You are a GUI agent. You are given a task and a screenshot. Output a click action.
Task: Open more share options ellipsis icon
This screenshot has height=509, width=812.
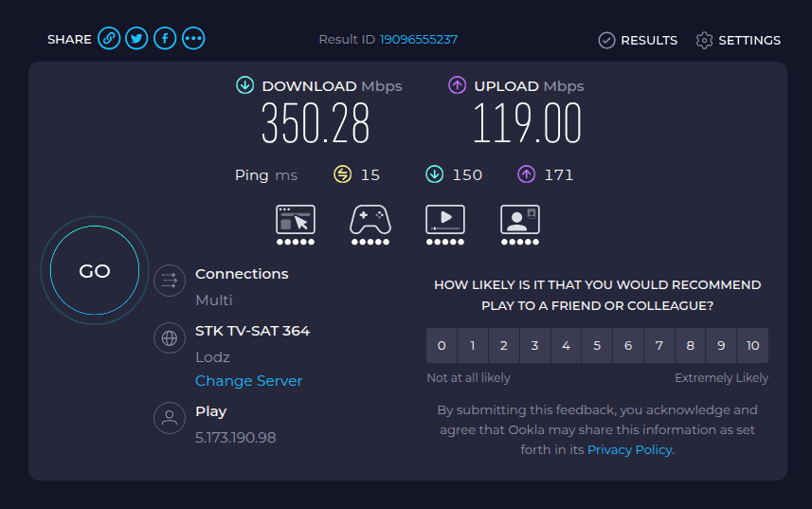pos(193,38)
